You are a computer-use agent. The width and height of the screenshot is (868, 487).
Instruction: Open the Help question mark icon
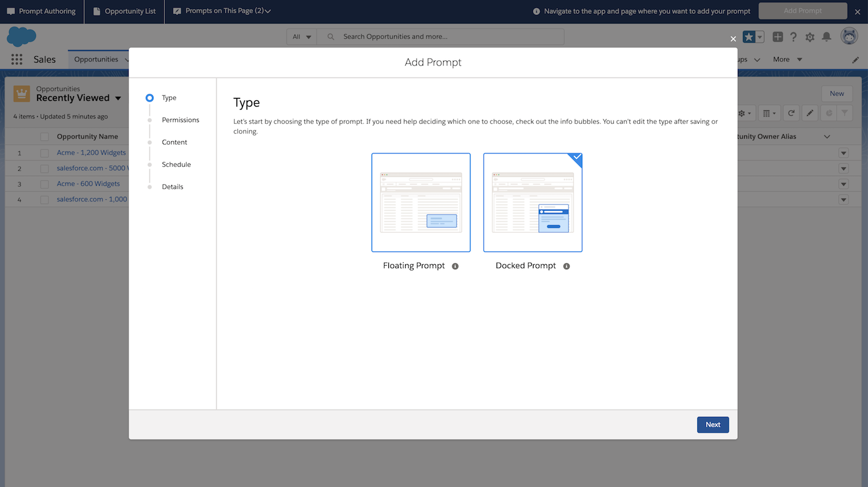tap(793, 37)
